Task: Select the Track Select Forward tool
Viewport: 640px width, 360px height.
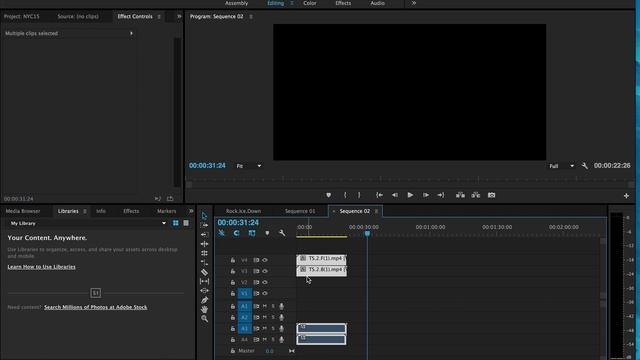Action: tap(204, 225)
